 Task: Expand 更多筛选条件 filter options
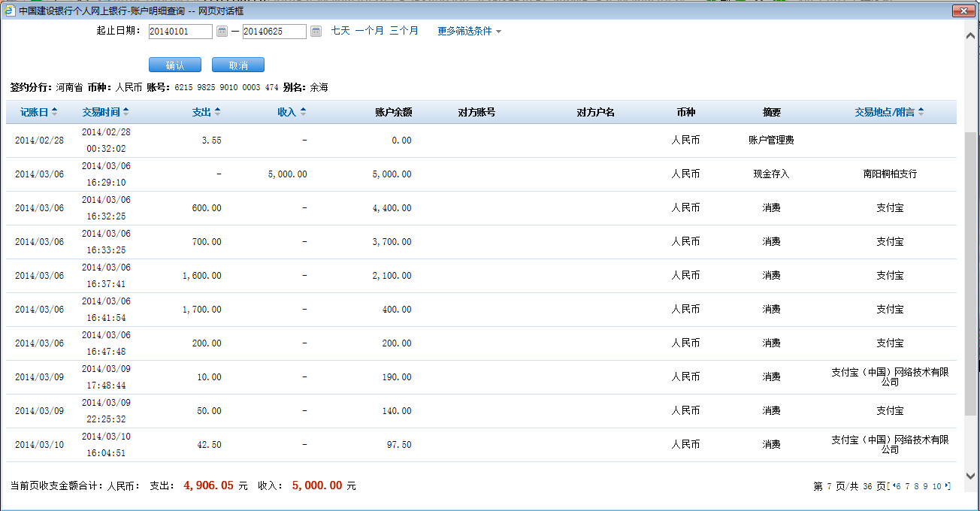(469, 32)
